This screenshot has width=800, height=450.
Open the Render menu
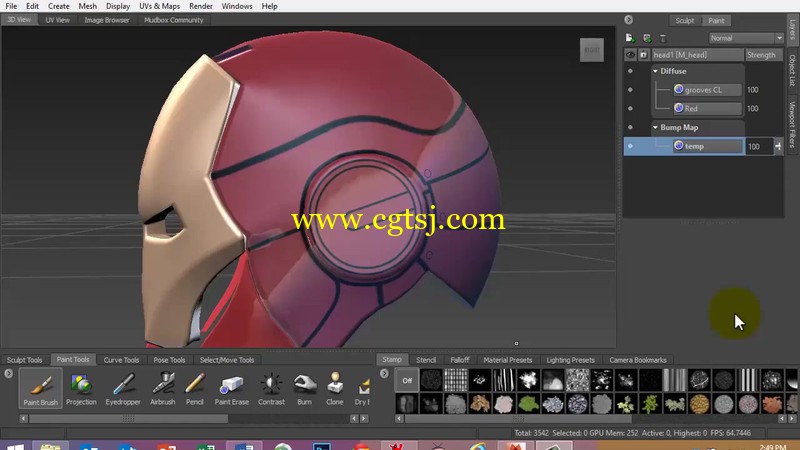point(201,6)
